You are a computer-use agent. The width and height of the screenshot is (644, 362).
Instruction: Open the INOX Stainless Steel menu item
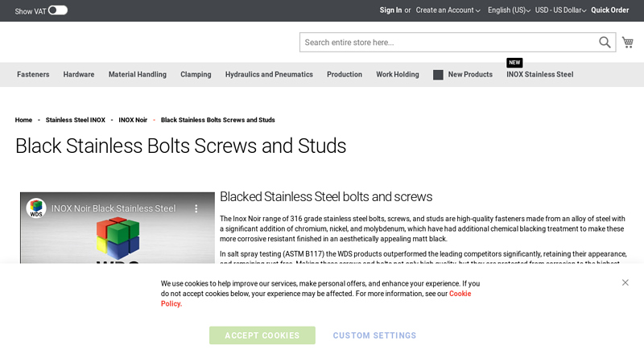[539, 74]
